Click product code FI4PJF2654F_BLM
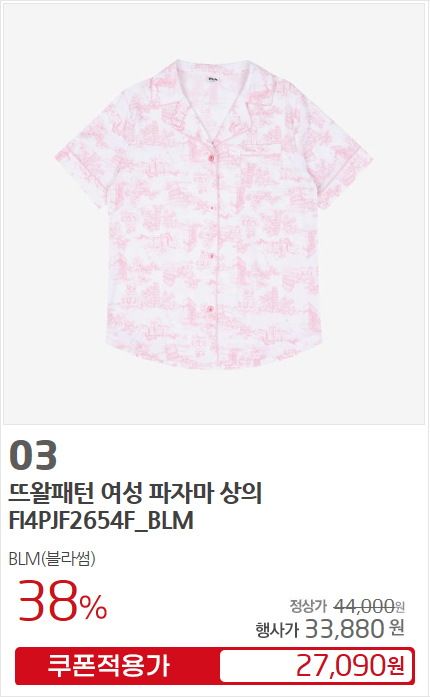 (101, 521)
